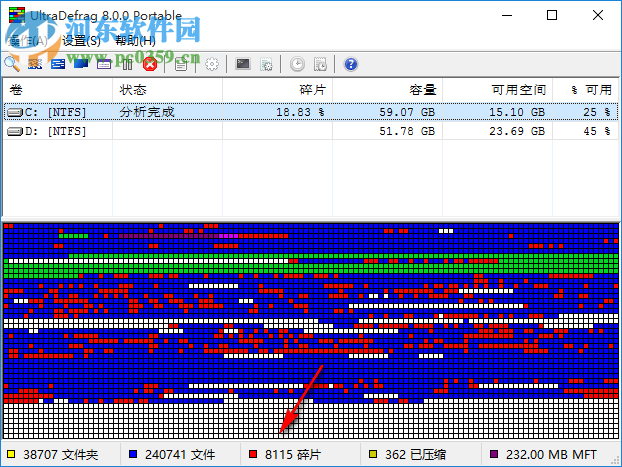Viewport: 622px width, 467px height.
Task: Minimize the UltraDefrag window
Action: click(507, 15)
